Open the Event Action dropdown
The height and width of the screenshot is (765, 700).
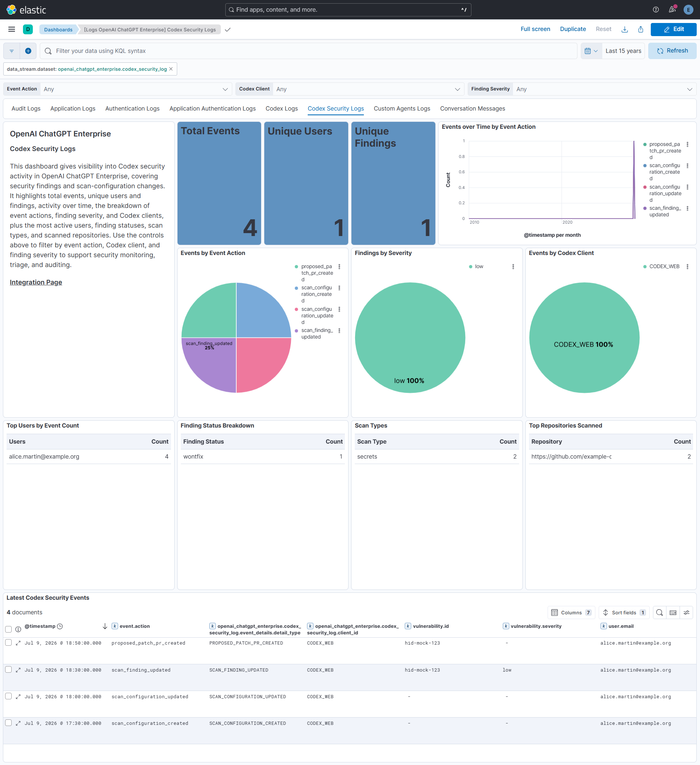(136, 89)
